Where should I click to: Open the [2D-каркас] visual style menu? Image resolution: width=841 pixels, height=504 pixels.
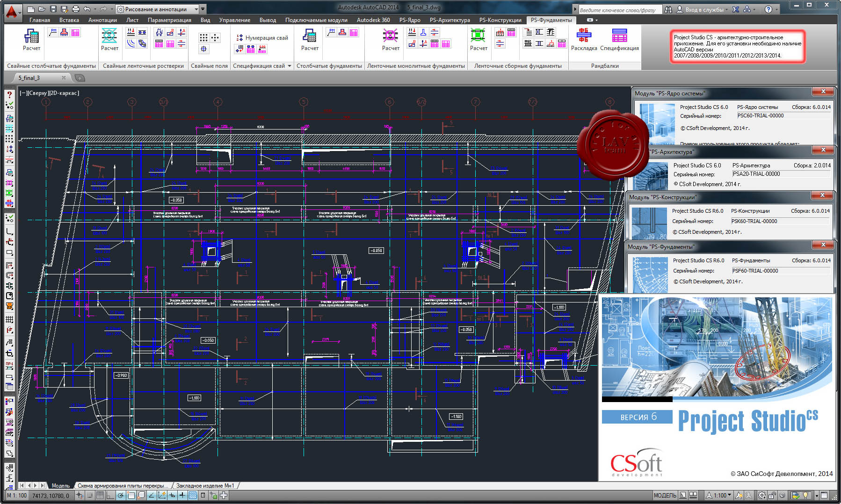pos(64,93)
